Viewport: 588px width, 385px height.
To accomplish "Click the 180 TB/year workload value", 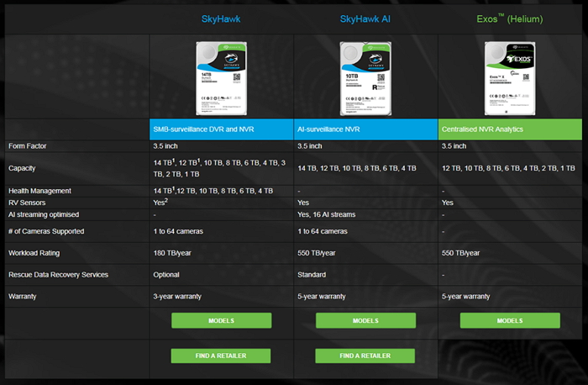I will 172,253.
